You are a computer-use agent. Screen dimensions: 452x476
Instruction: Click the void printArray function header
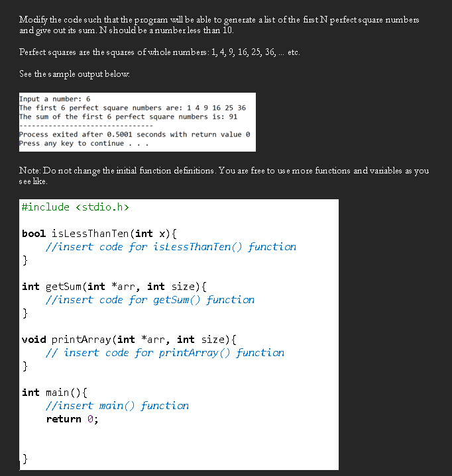tap(129, 340)
